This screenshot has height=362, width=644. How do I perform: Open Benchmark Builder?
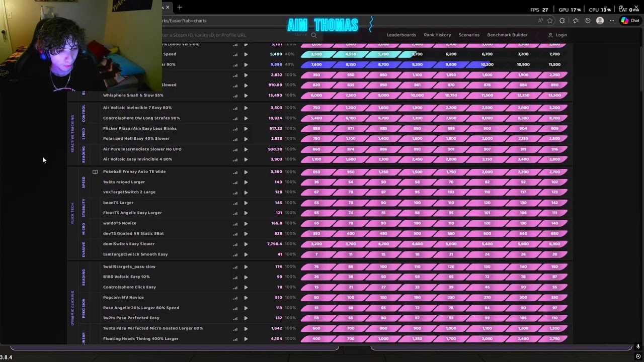click(507, 35)
